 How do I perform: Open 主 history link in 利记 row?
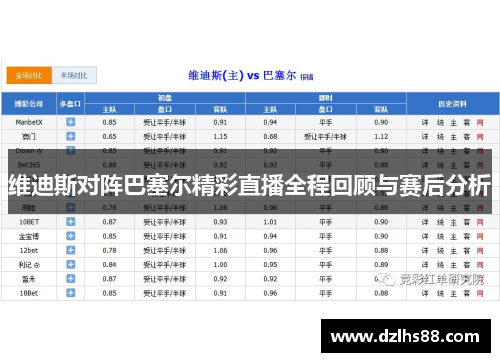pos(454,265)
